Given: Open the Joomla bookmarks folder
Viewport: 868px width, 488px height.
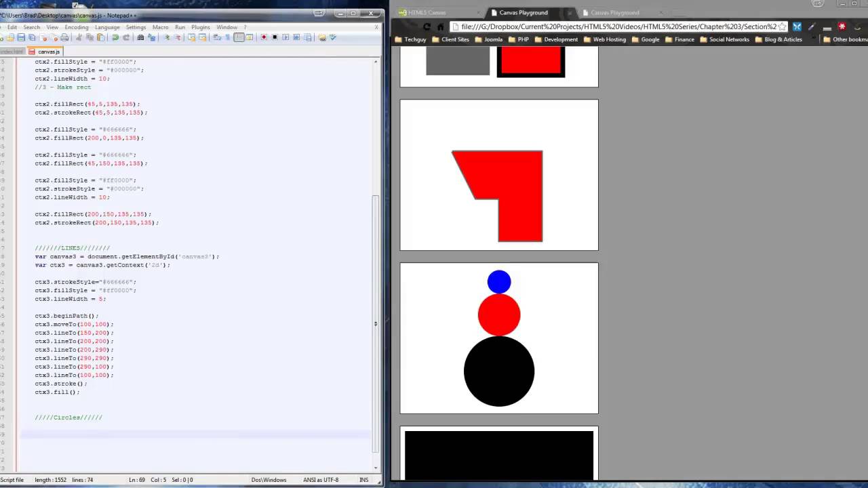Looking at the screenshot, I should (x=488, y=39).
